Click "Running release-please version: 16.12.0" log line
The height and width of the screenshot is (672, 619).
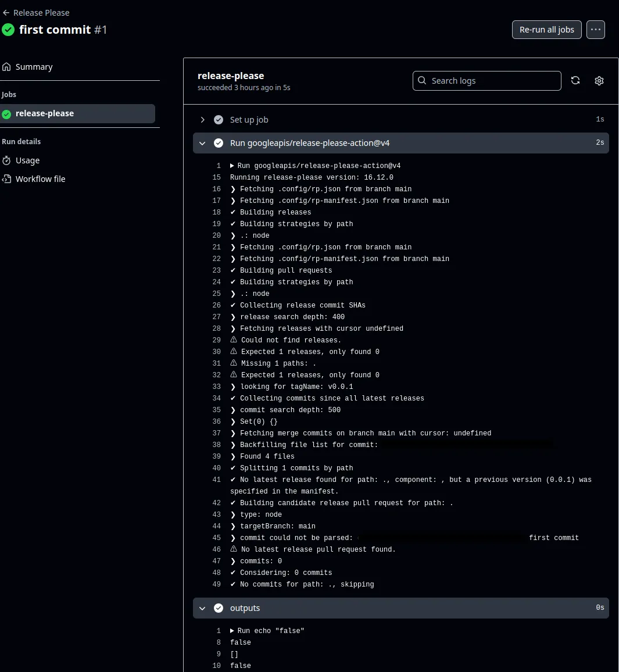[x=312, y=177]
